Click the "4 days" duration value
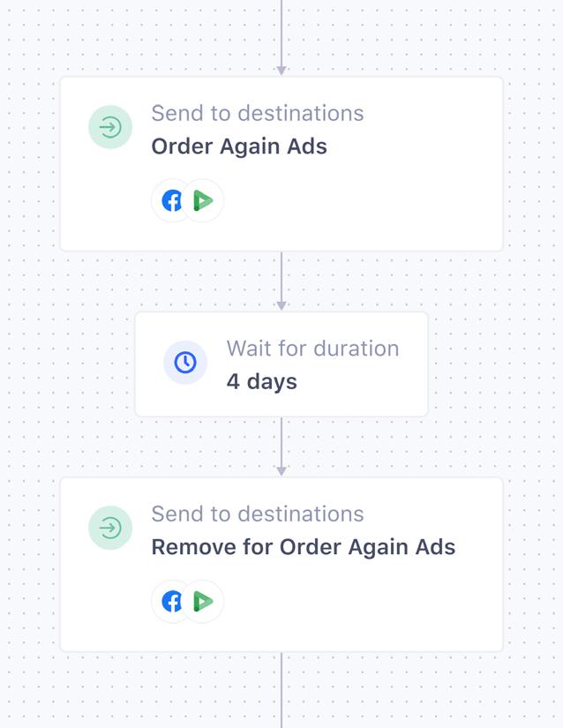The image size is (563, 728). tap(261, 381)
